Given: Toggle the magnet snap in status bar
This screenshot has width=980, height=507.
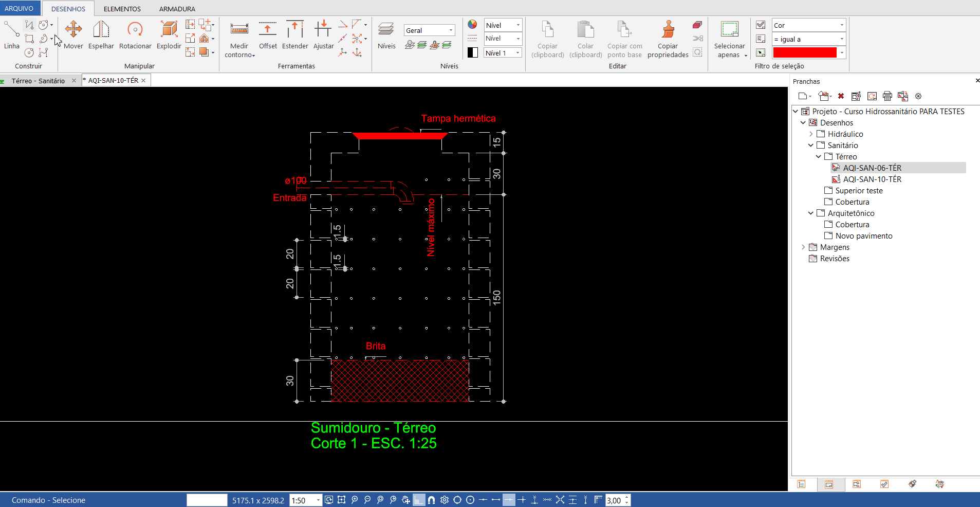Looking at the screenshot, I should pos(432,500).
